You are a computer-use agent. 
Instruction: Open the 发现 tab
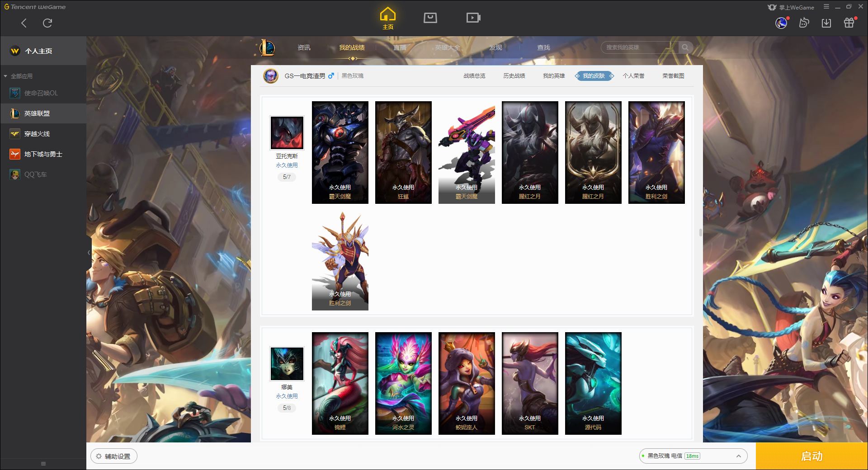pyautogui.click(x=495, y=47)
